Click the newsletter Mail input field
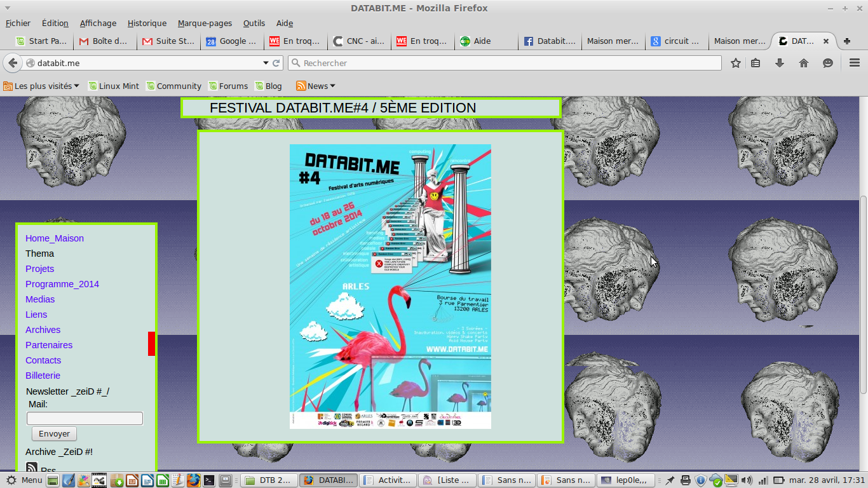Image resolution: width=868 pixels, height=488 pixels. pyautogui.click(x=85, y=418)
